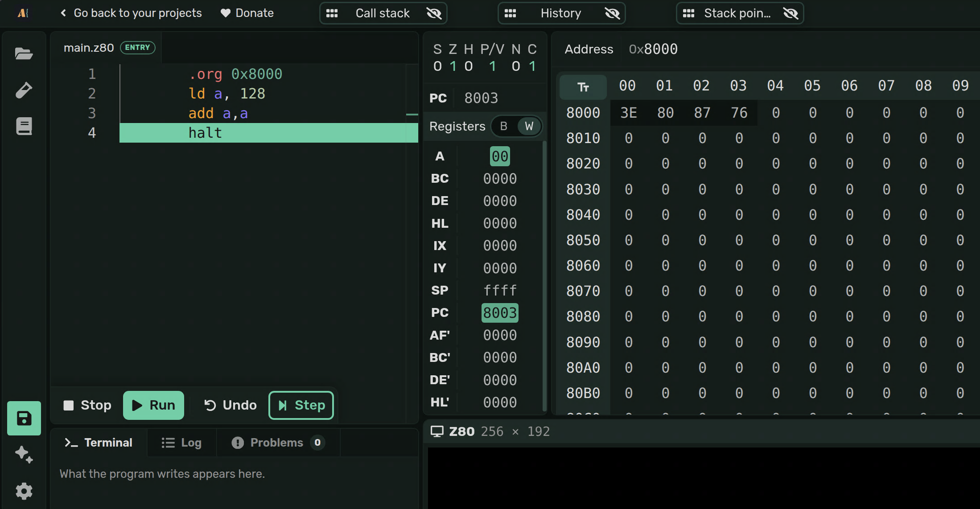The height and width of the screenshot is (509, 980).
Task: Click memory row address 8010
Action: [x=583, y=138]
